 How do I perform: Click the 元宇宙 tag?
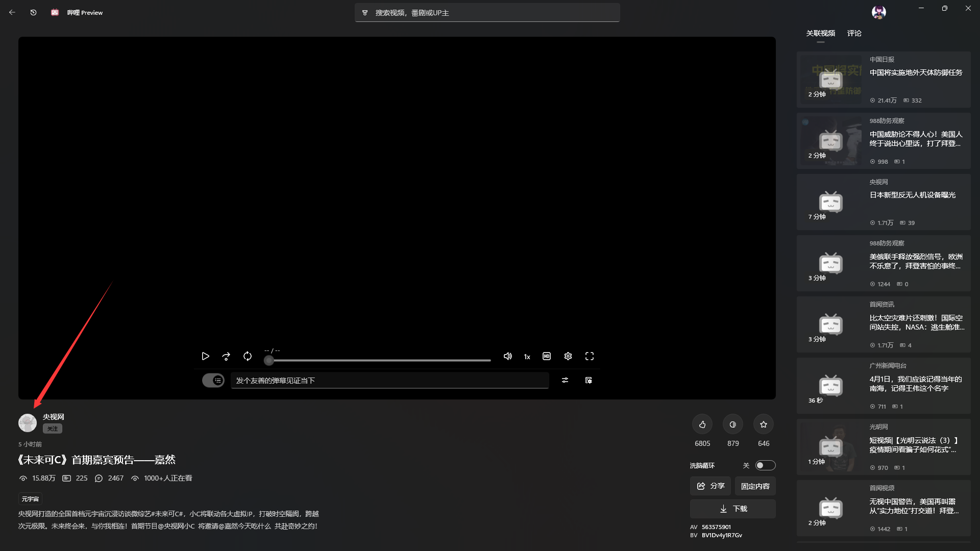tap(30, 499)
